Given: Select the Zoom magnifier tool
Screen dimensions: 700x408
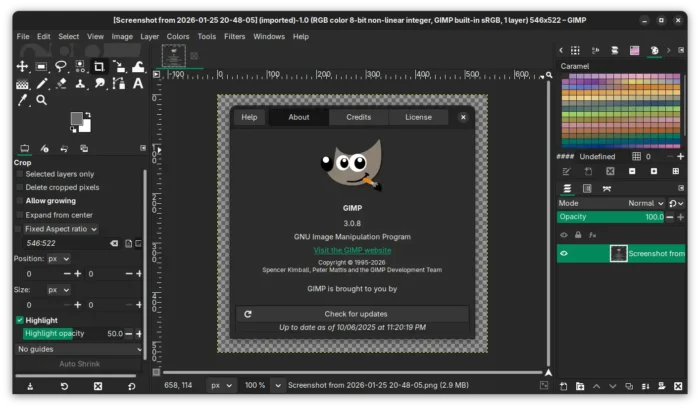Looking at the screenshot, I should click(42, 100).
